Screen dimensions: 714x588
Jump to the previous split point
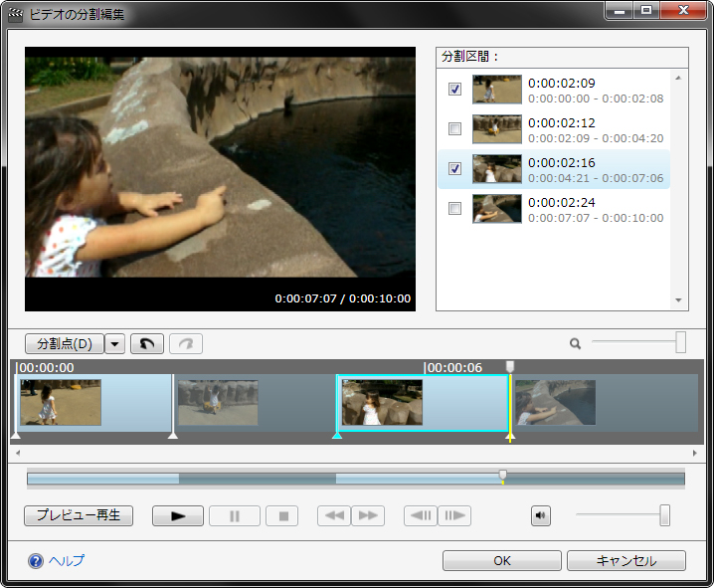pyautogui.click(x=333, y=516)
